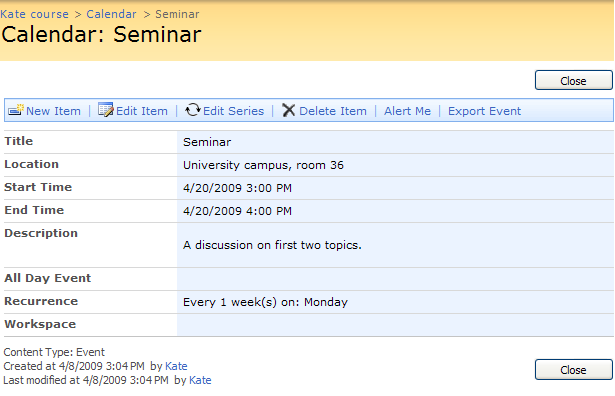The width and height of the screenshot is (615, 396).
Task: Open Kate's profile next to Created
Action: (x=176, y=366)
